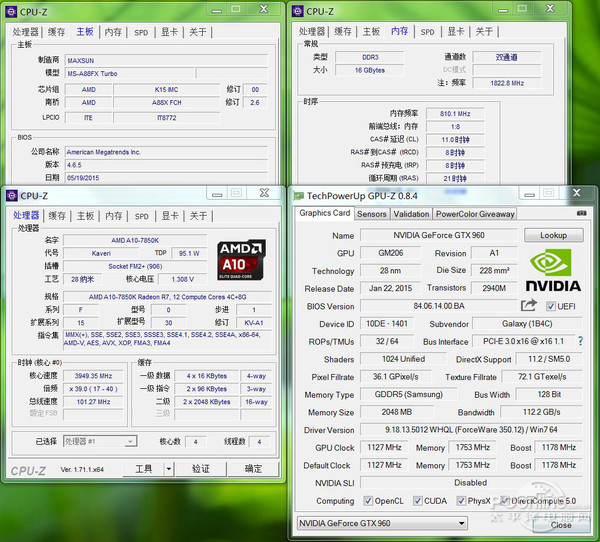Select 处理器 tab in motherboard CPU-Z window

26,32
